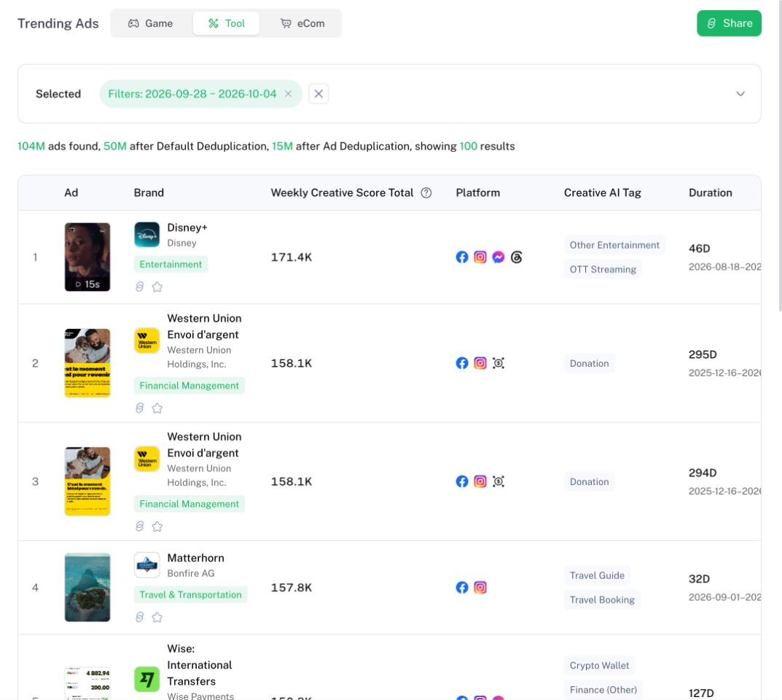Switch to the Game tab

[x=151, y=23]
